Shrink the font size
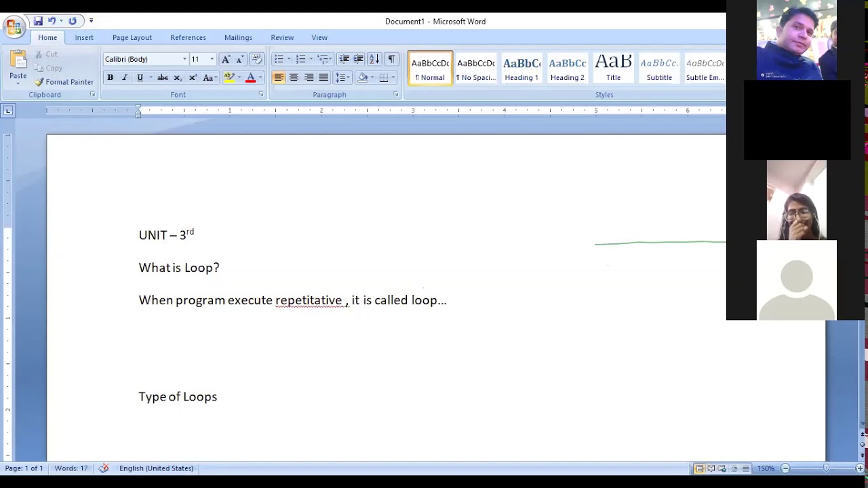The width and height of the screenshot is (868, 488). [239, 59]
